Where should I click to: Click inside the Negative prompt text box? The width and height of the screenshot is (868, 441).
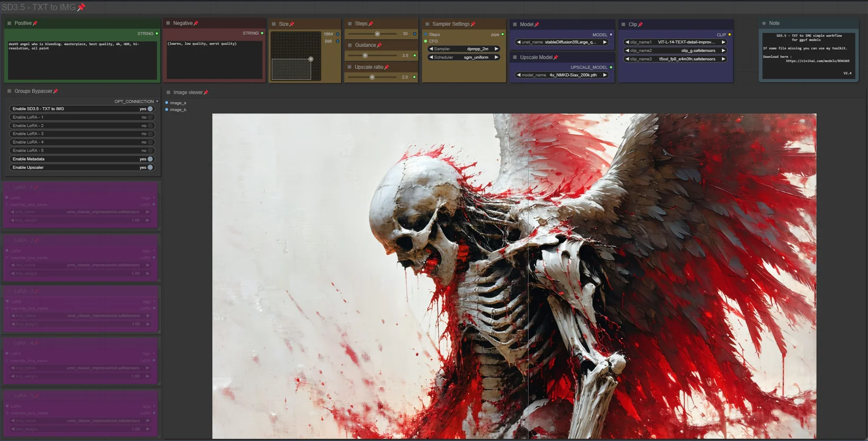[x=214, y=59]
